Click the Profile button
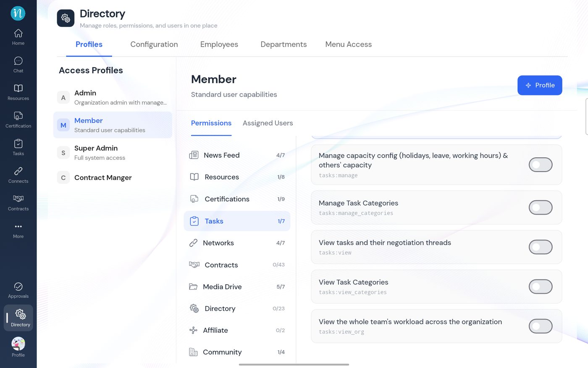588x368 pixels. (x=540, y=85)
